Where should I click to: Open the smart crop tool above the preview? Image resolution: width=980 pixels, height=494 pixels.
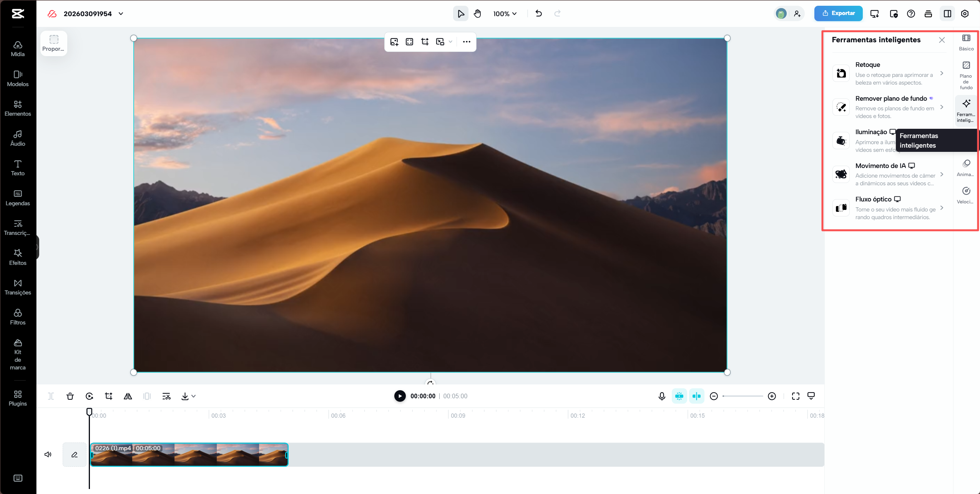point(424,42)
